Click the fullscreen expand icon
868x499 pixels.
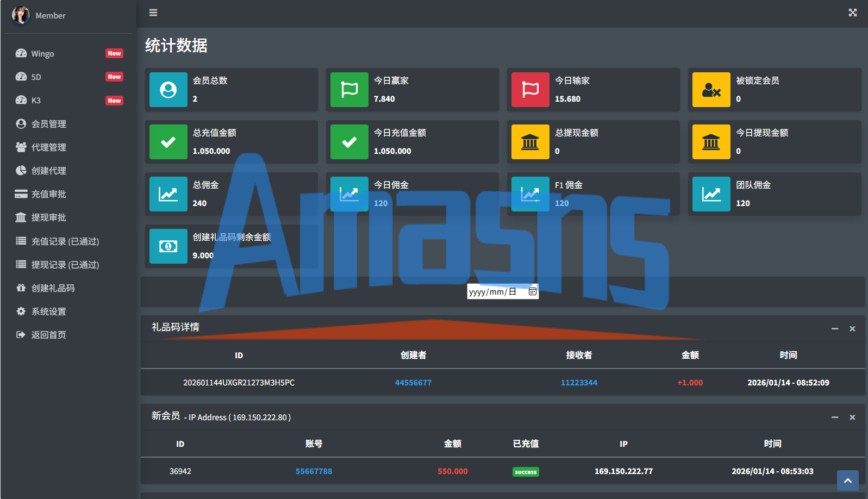tap(853, 13)
